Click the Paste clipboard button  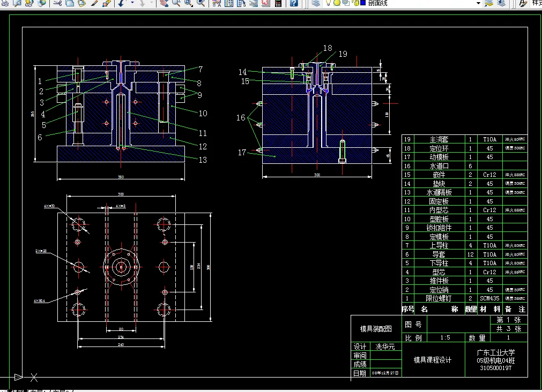point(81,3)
